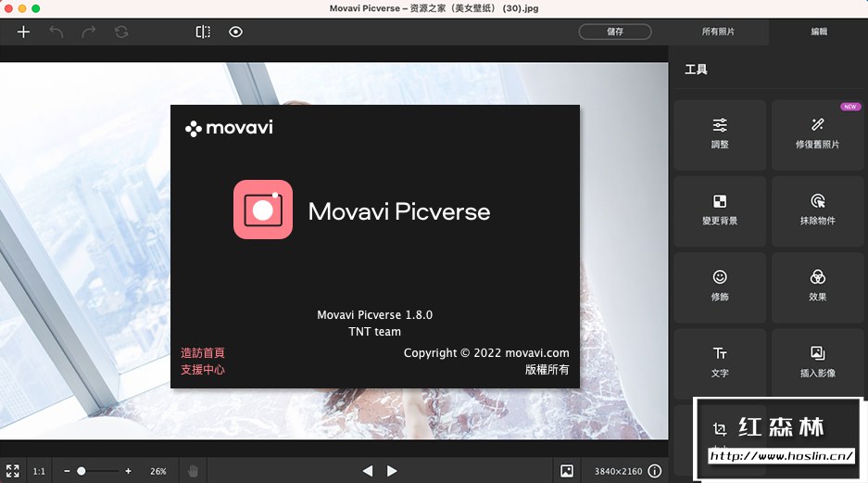The width and height of the screenshot is (868, 483).
Task: Open the 效果 effects tool
Action: (818, 287)
